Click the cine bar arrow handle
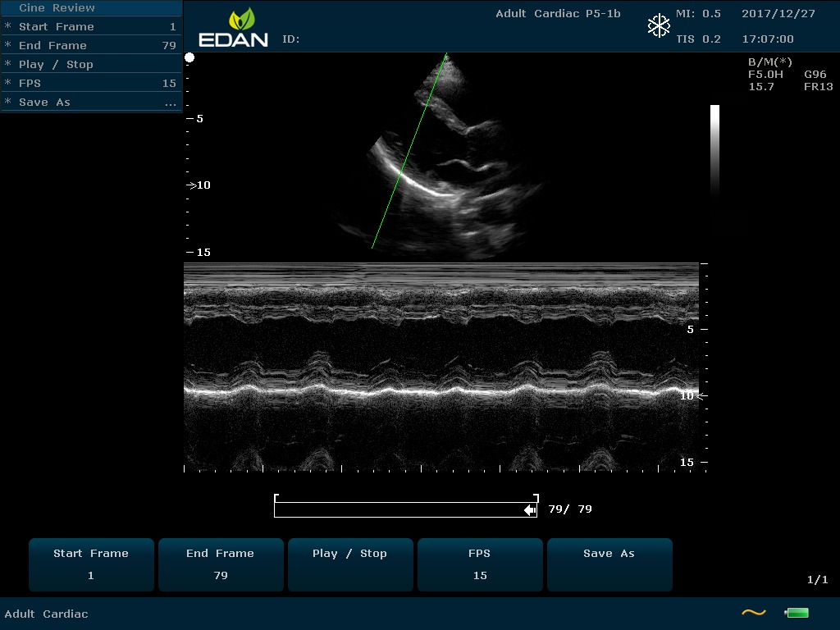This screenshot has height=630, width=840. coord(530,510)
